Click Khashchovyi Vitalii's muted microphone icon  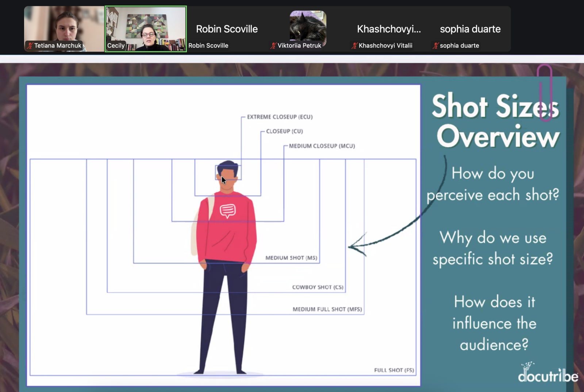tap(354, 46)
